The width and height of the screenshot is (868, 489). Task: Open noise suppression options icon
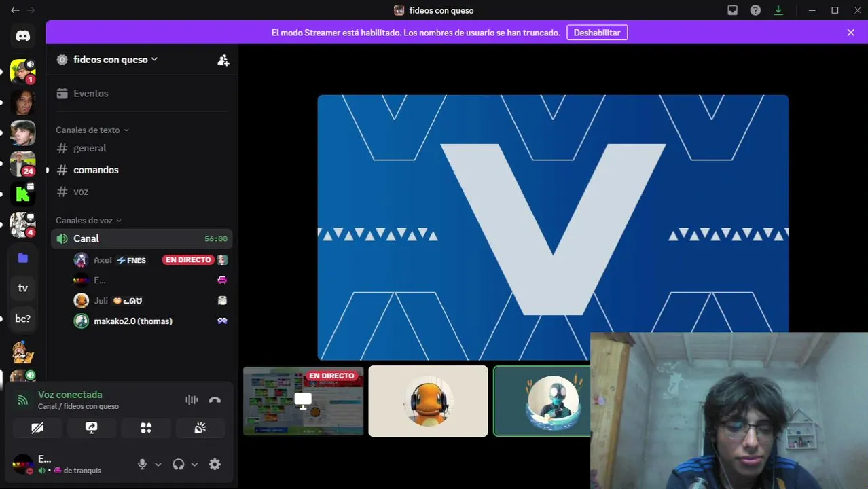192,400
